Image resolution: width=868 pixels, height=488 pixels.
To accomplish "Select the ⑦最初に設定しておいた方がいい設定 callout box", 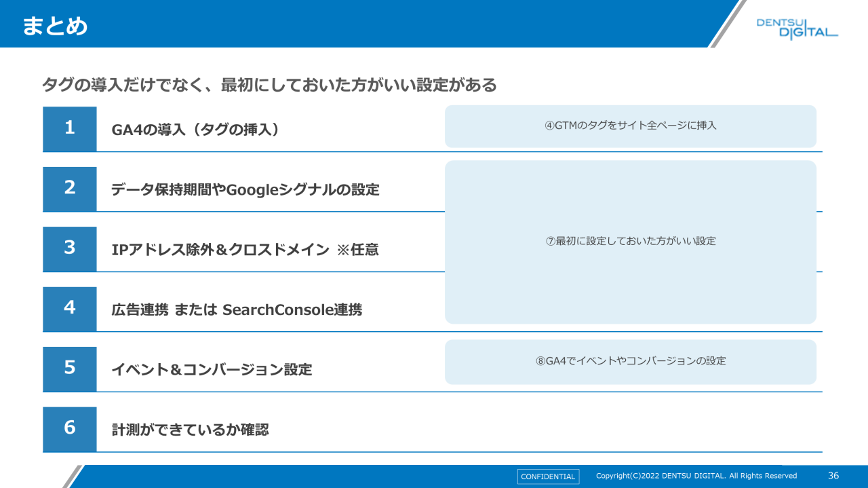I will coord(630,242).
